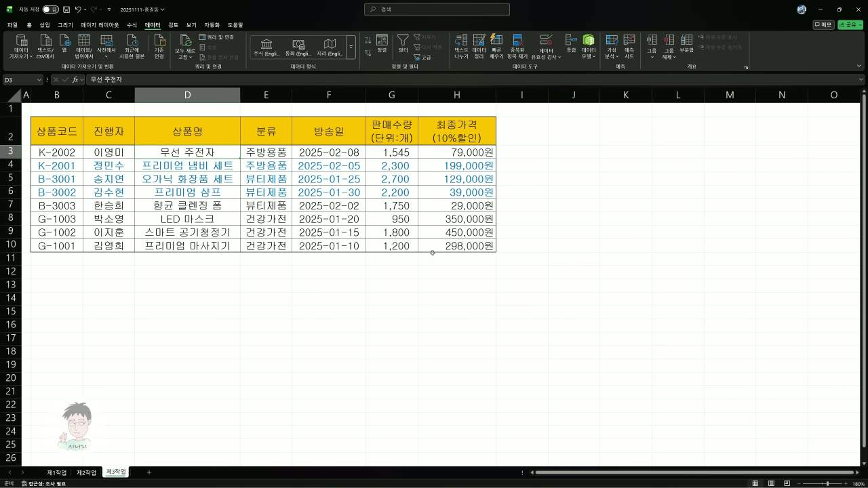Click the Flash Fill (빠른 채우기) icon

tap(496, 42)
